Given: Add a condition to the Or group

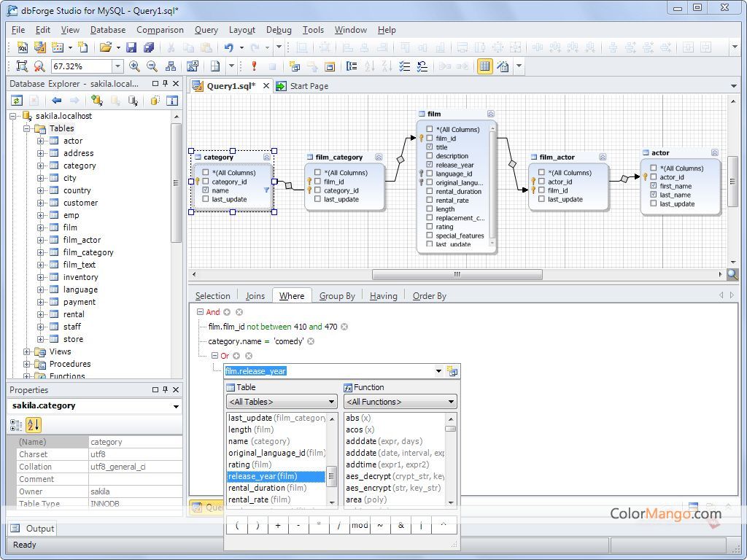Looking at the screenshot, I should coord(236,356).
